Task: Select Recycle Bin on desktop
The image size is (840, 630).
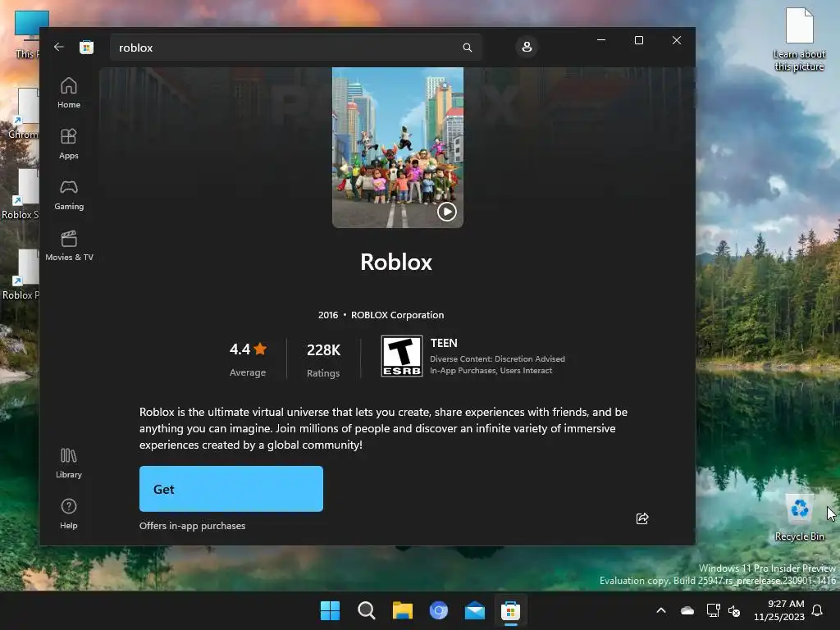Action: click(x=800, y=517)
